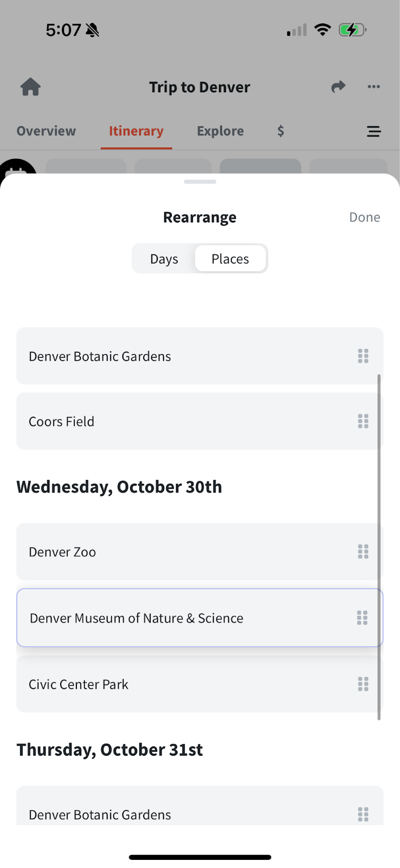Image resolution: width=400 pixels, height=868 pixels.
Task: Tap the drag handle on Coors Field
Action: (363, 422)
